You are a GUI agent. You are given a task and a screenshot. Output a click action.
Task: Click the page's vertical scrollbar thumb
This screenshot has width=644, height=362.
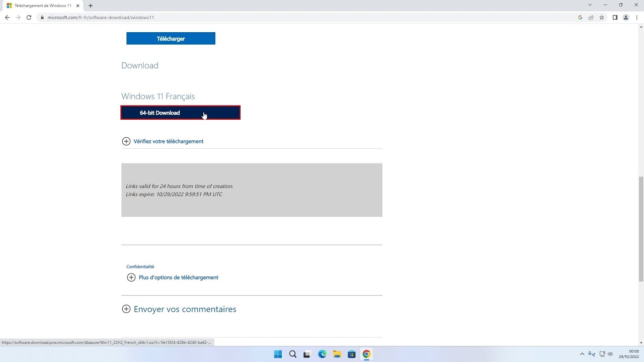[x=641, y=229]
